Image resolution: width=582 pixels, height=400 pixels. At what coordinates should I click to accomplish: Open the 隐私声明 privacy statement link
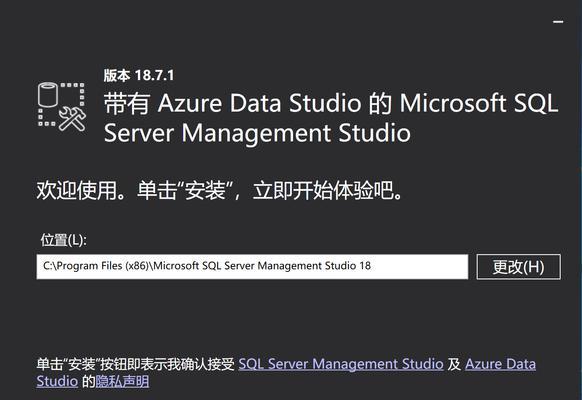(122, 381)
